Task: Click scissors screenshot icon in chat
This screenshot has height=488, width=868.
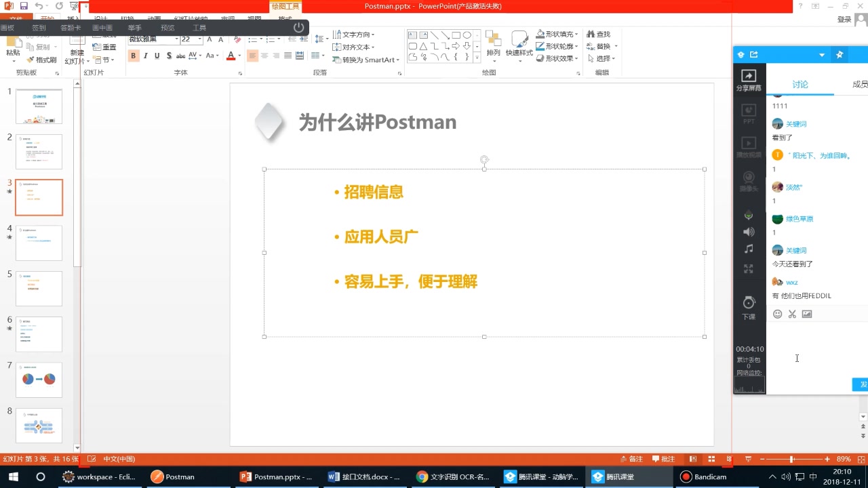Action: pos(792,314)
